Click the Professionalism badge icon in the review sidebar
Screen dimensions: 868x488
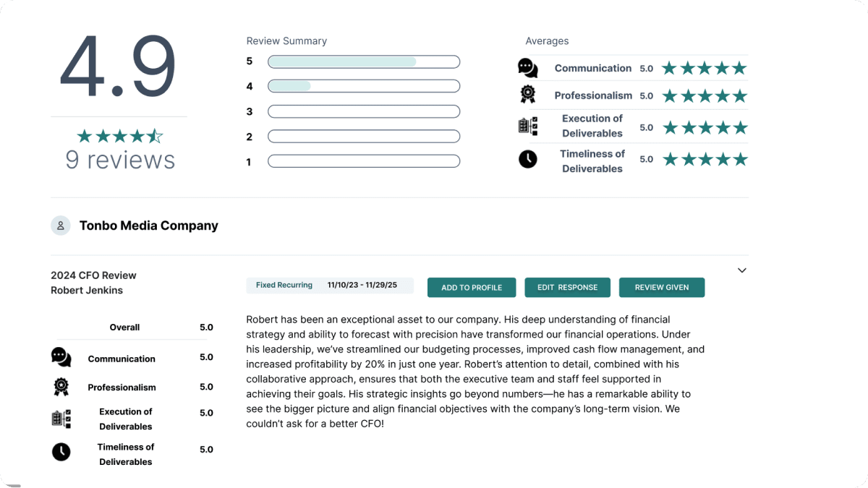[61, 386]
